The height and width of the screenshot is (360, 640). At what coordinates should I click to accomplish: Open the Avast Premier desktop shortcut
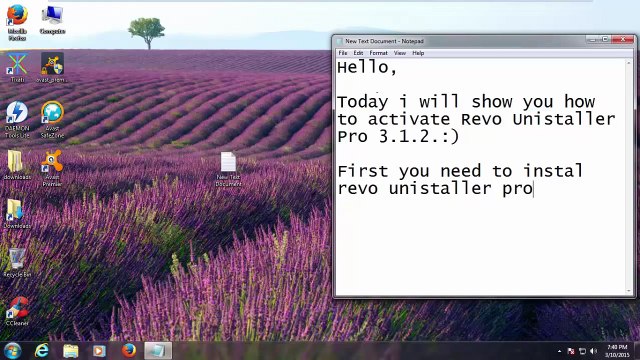coord(52,168)
